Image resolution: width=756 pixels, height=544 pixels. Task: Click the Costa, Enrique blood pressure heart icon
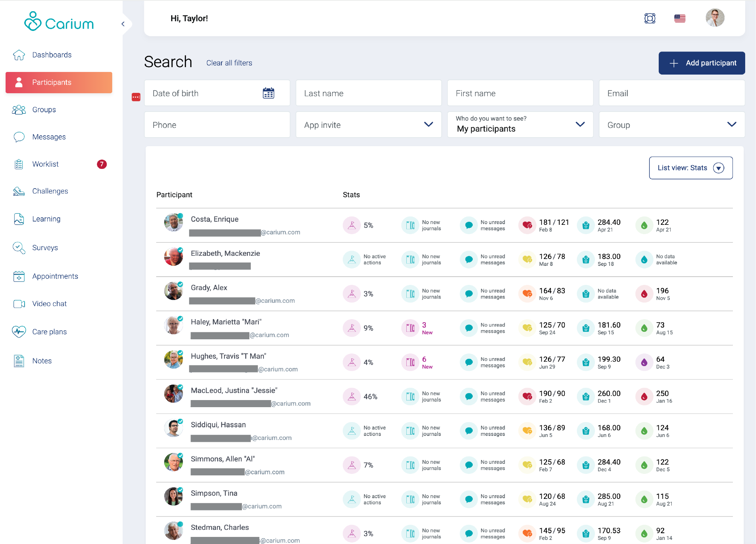pyautogui.click(x=527, y=225)
